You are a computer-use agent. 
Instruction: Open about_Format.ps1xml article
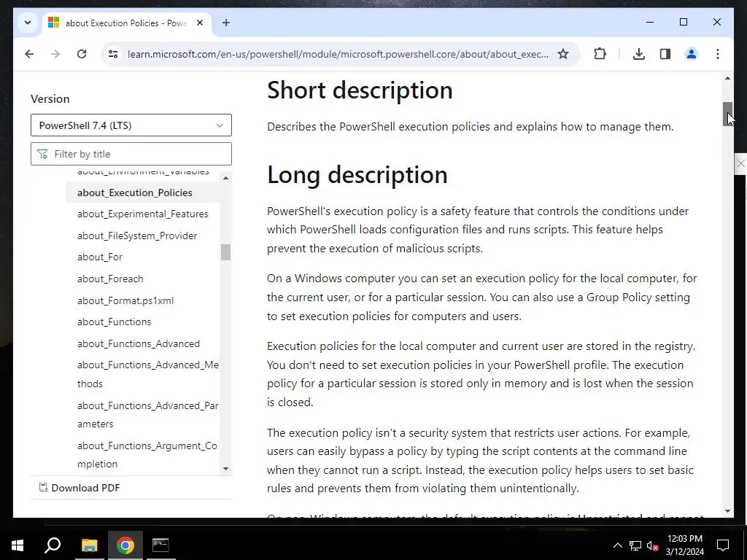(125, 300)
